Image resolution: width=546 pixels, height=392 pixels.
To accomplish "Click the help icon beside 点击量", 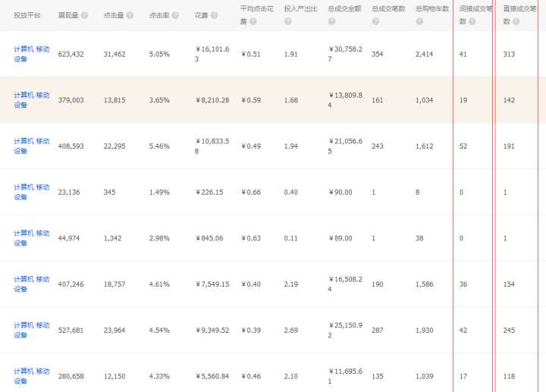I will tap(130, 15).
